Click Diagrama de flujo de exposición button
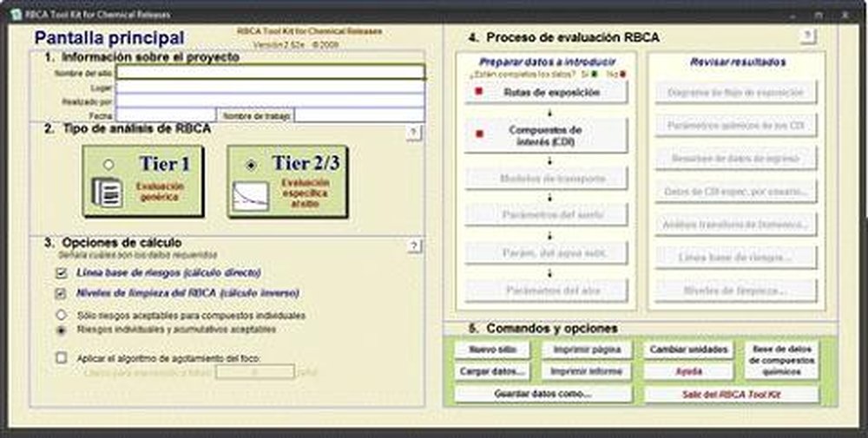868x438 pixels. click(x=736, y=92)
